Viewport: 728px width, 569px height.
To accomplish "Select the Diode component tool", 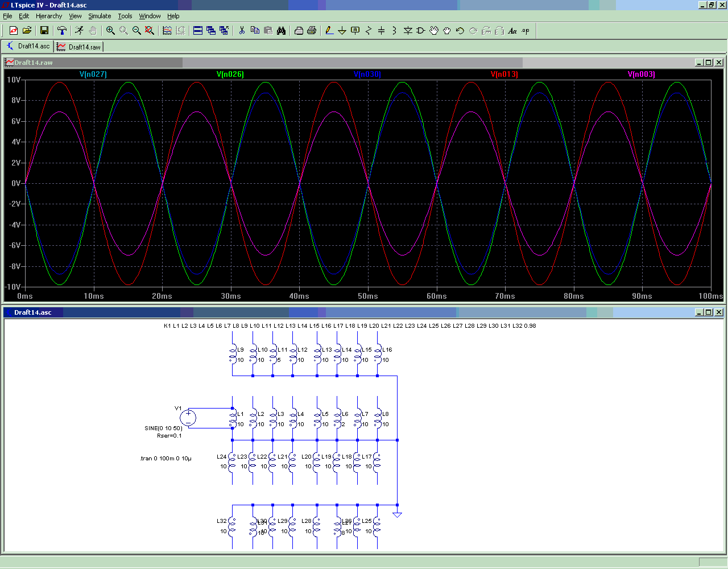I will 408,31.
